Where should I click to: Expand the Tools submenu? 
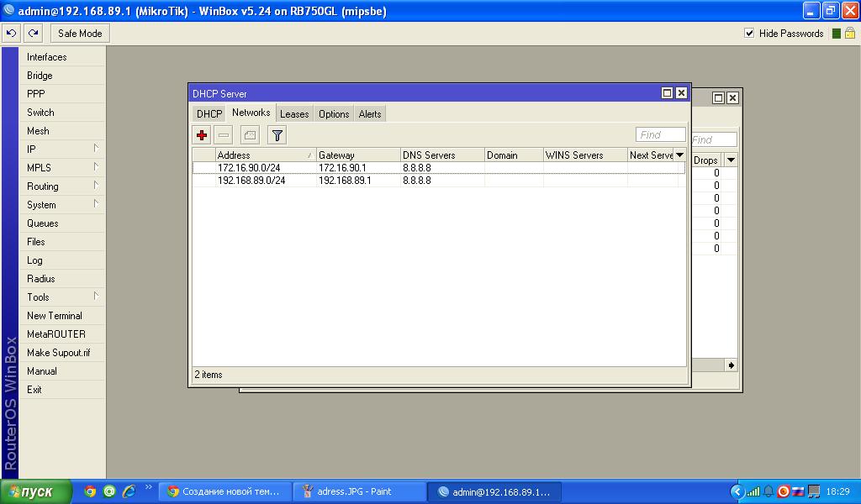[x=62, y=297]
